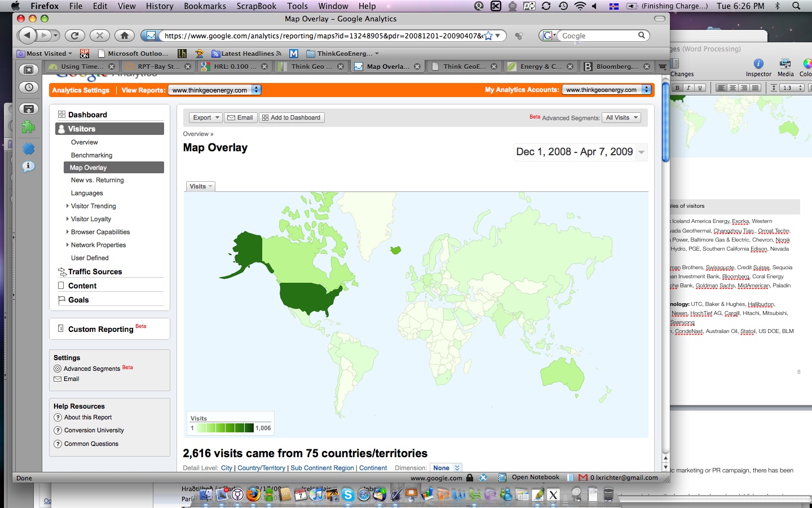Open the Bookmarks menu in menu bar

click(205, 6)
